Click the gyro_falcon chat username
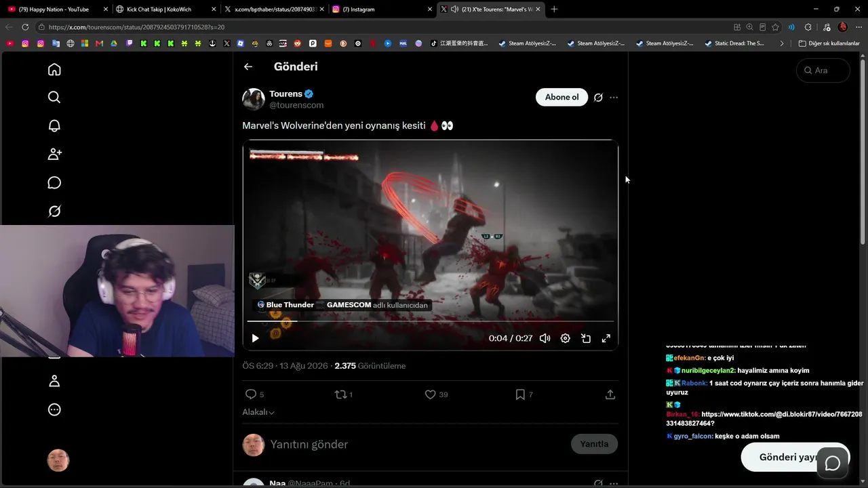868x488 pixels. pos(693,436)
